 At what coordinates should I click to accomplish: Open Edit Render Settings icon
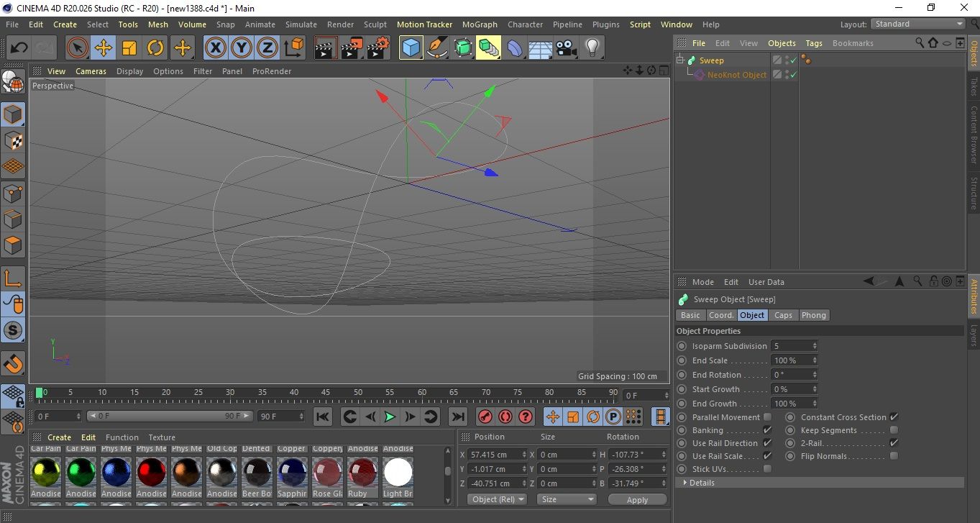pos(378,48)
